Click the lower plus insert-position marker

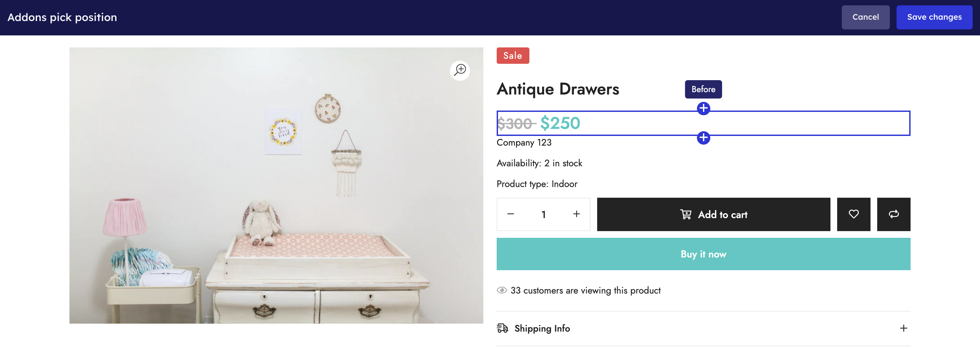(703, 138)
